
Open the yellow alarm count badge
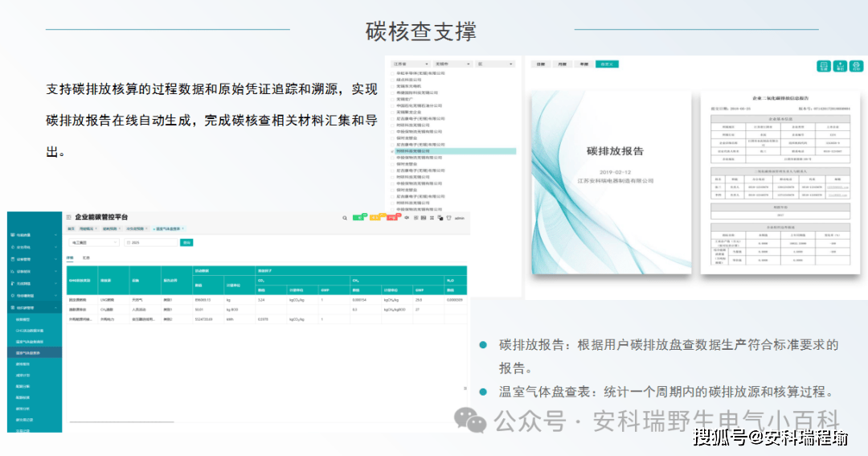click(x=378, y=216)
